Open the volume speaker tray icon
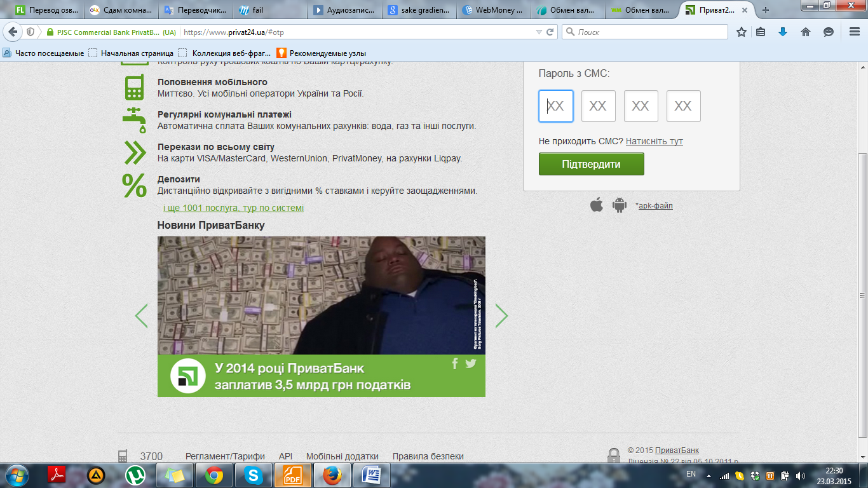 (x=801, y=475)
